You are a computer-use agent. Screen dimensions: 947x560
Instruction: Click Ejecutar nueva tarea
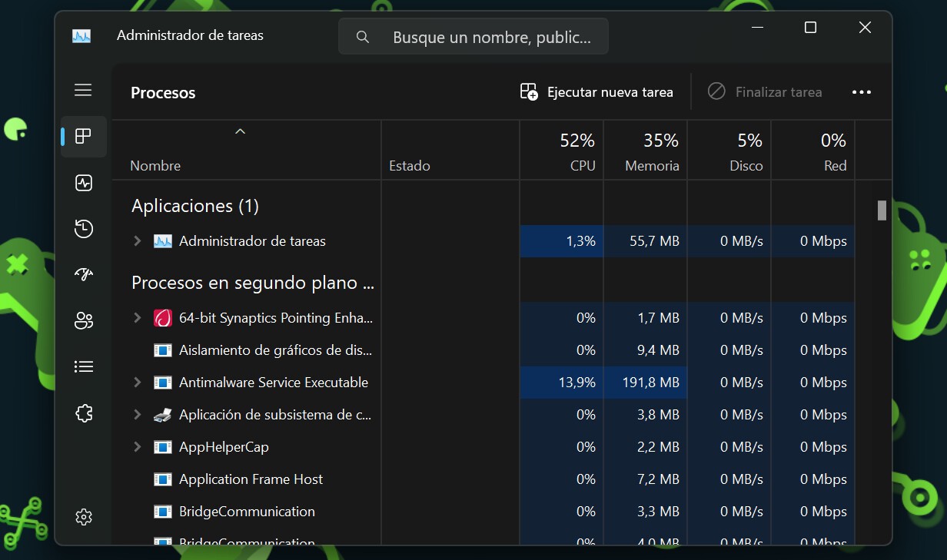pyautogui.click(x=597, y=91)
